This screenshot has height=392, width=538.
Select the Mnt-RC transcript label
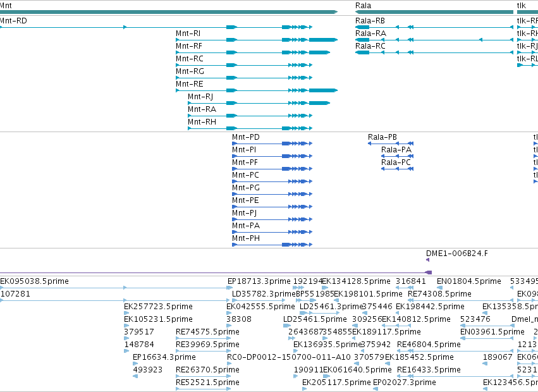coord(190,59)
